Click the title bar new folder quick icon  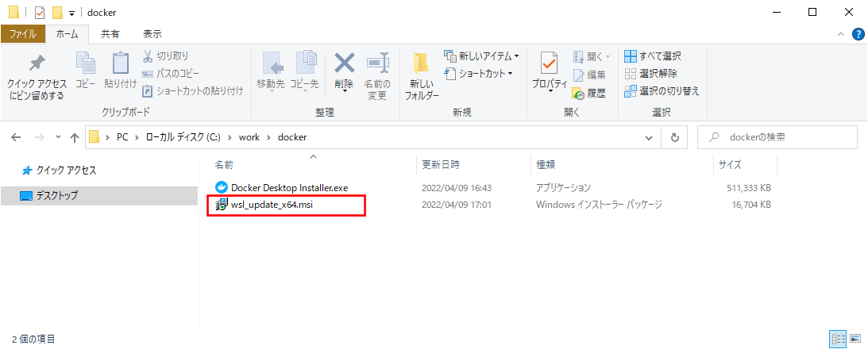57,12
